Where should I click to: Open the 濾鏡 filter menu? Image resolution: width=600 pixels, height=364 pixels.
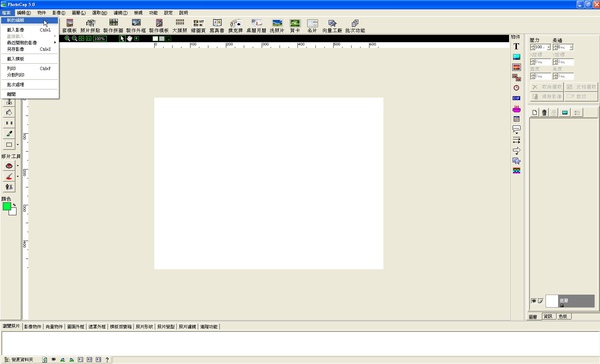(x=121, y=13)
